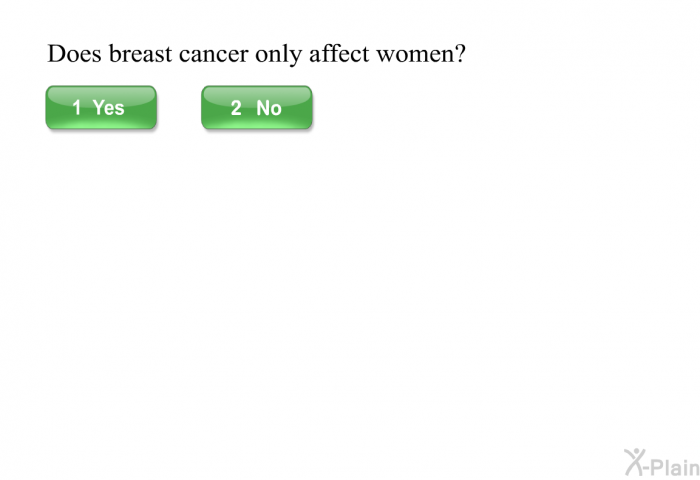Image resolution: width=700 pixels, height=480 pixels.
Task: Click the green No button
Action: click(x=257, y=108)
